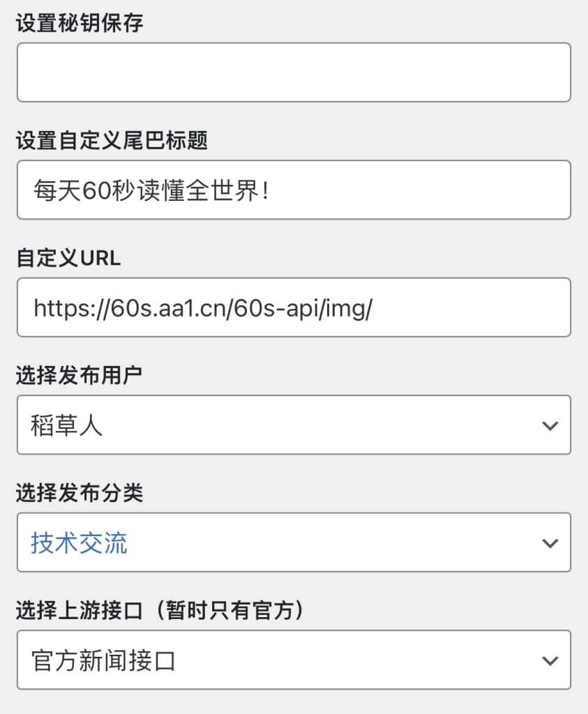
Task: Click the 选择发布分类 label
Action: point(80,493)
